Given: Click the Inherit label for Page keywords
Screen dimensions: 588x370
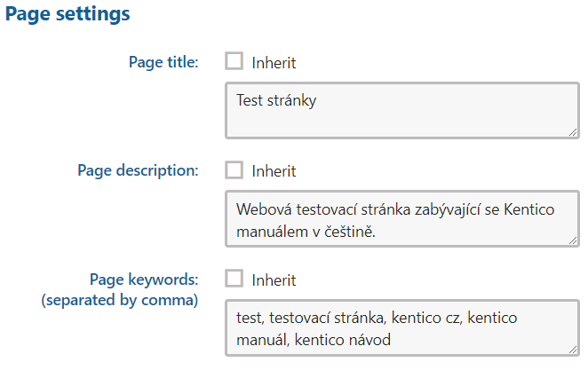Looking at the screenshot, I should pyautogui.click(x=274, y=279).
